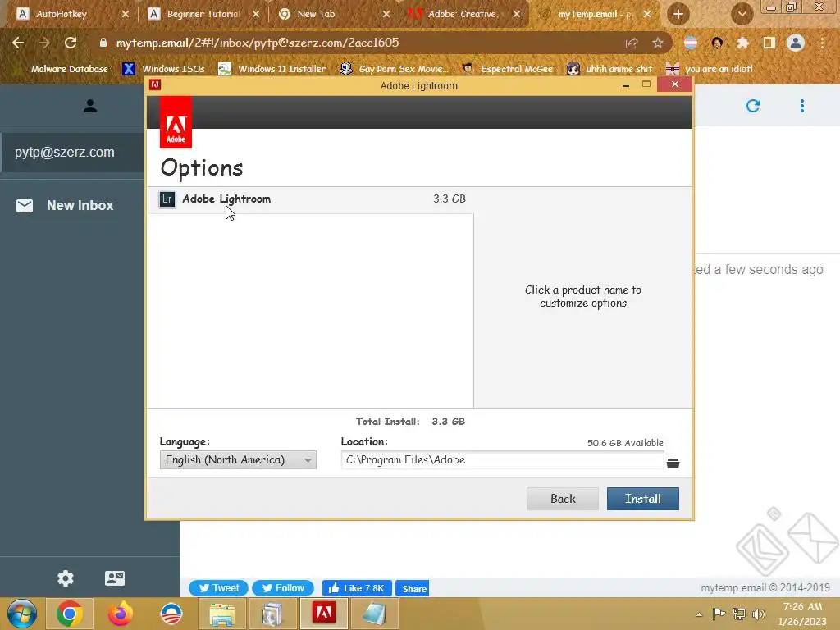Open File Explorer from the taskbar
Viewport: 840px width, 630px height.
[221, 614]
